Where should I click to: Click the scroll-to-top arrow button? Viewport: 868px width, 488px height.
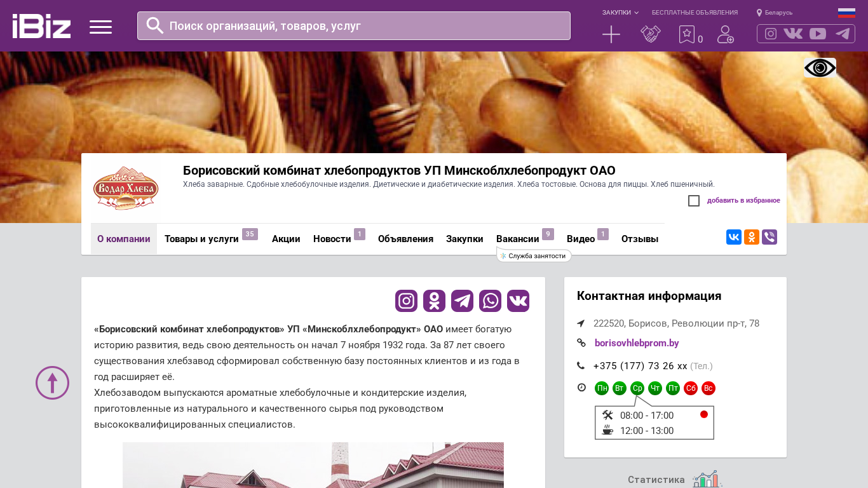[52, 383]
